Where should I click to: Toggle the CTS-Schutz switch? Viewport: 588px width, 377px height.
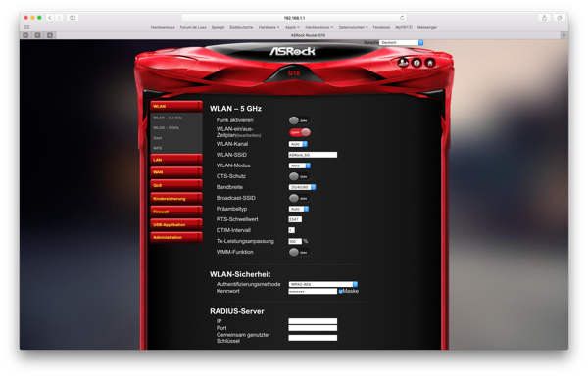tap(299, 176)
